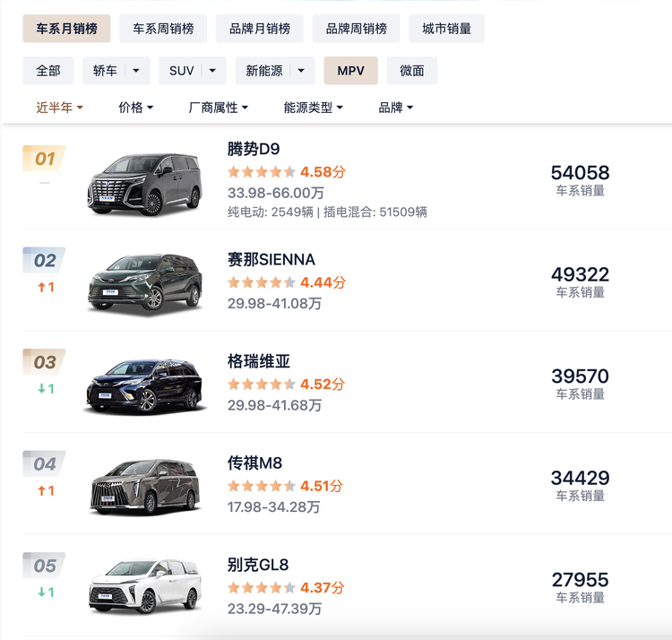This screenshot has height=640, width=672.
Task: Open the 近半年 time range filter
Action: [x=59, y=108]
